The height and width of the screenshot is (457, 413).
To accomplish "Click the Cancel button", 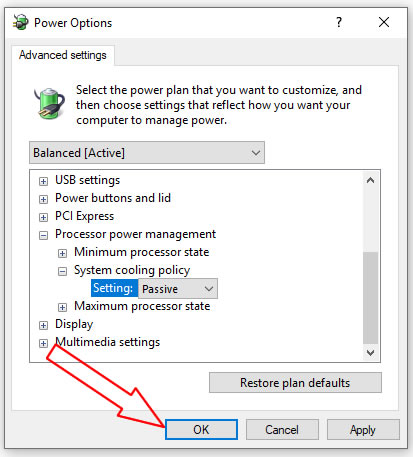I will pos(282,429).
